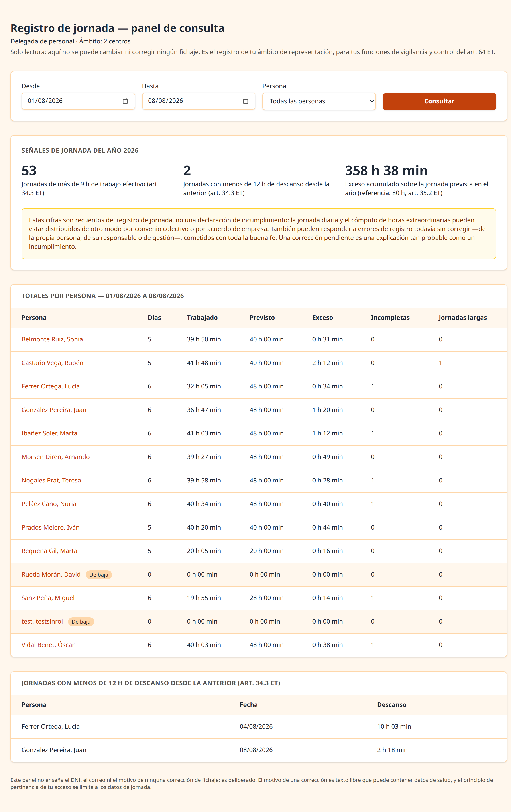Viewport: 511px width, 812px height.
Task: Open Nogales Prat, Teresa's record
Action: click(x=51, y=480)
